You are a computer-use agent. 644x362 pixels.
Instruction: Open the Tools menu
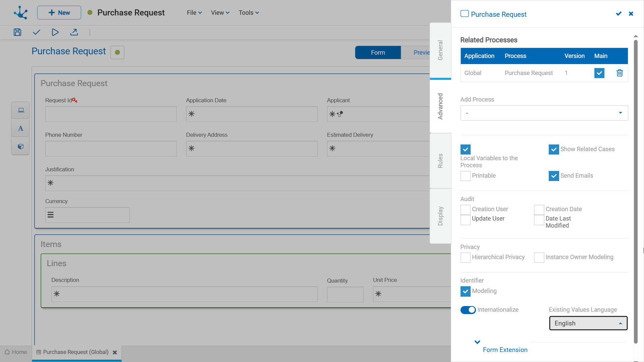pyautogui.click(x=249, y=13)
